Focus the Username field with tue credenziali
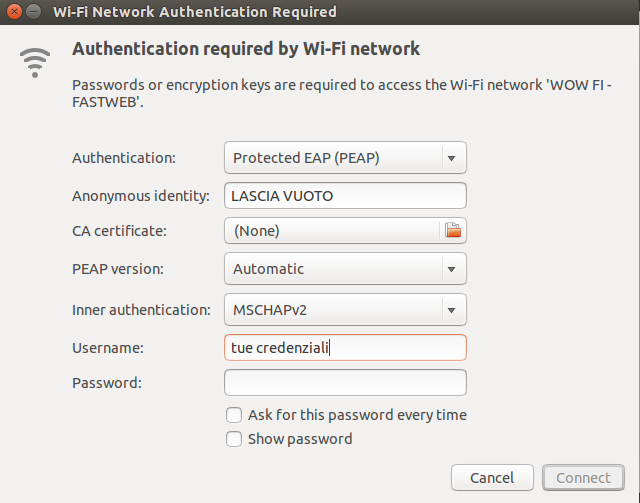Viewport: 640px width, 503px height. coord(345,348)
